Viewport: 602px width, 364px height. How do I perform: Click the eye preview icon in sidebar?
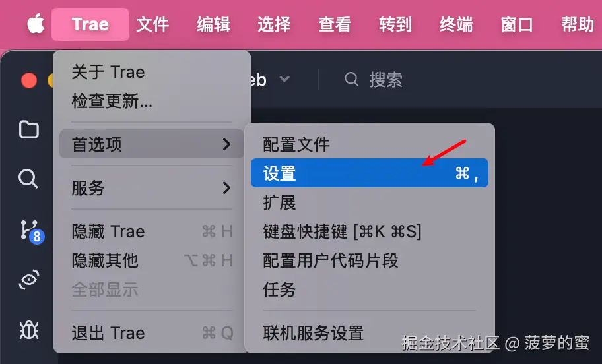pyautogui.click(x=29, y=280)
